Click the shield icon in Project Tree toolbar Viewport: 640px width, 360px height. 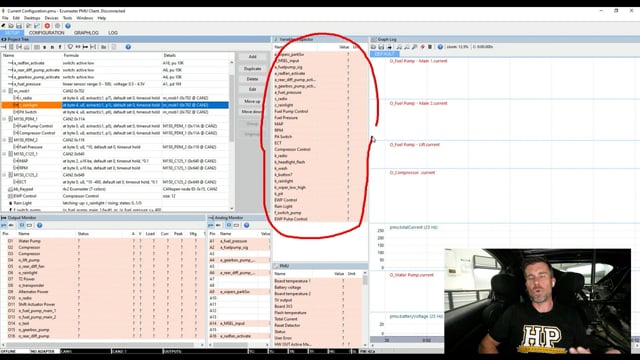(x=70, y=47)
